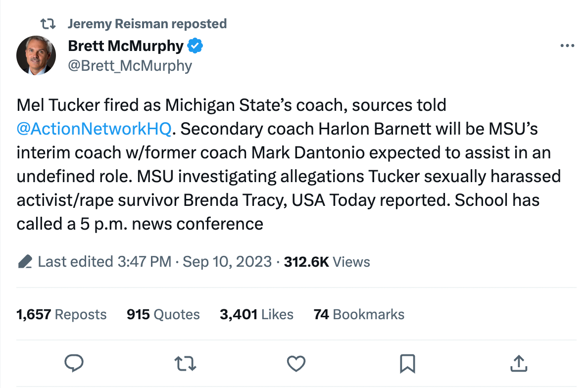Open Jeremy Reisman reposted profile link
Viewport: 588px width, 388px height.
point(147,24)
